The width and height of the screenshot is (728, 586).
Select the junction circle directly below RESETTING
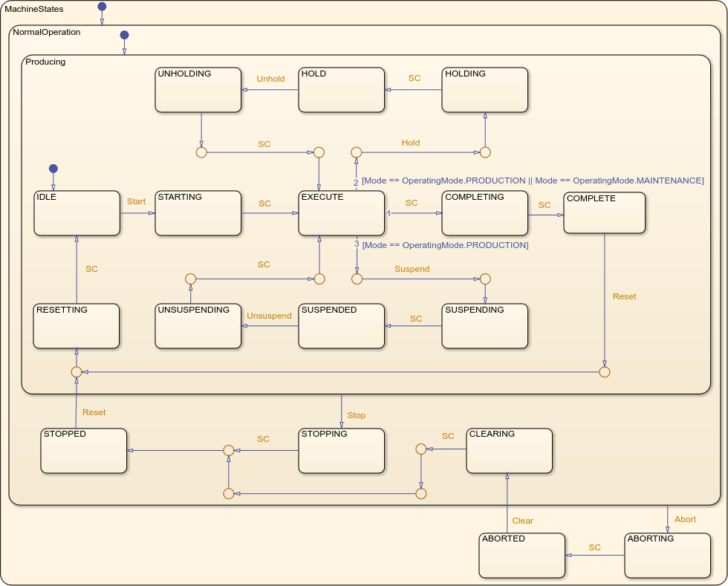(76, 371)
